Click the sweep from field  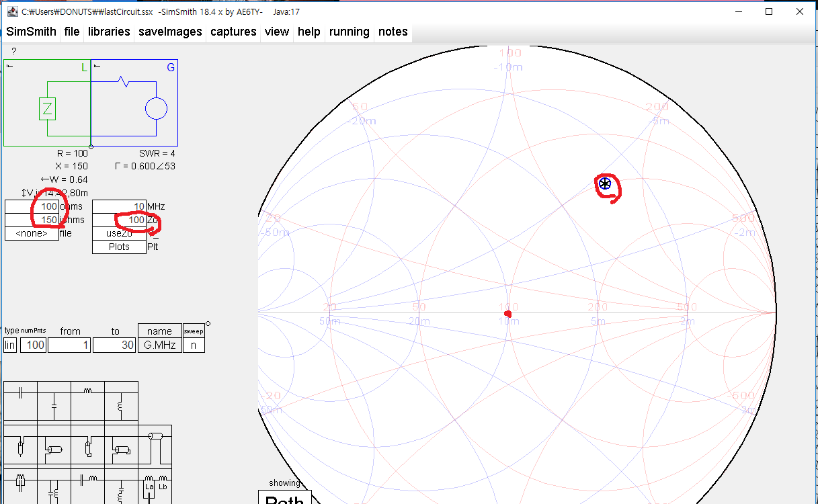point(69,345)
